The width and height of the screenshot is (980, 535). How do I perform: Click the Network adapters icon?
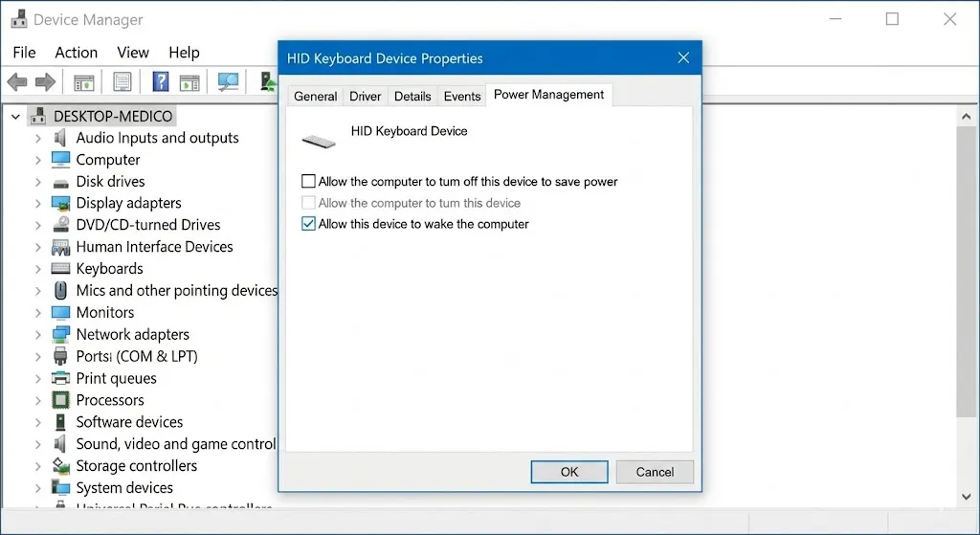(x=60, y=334)
